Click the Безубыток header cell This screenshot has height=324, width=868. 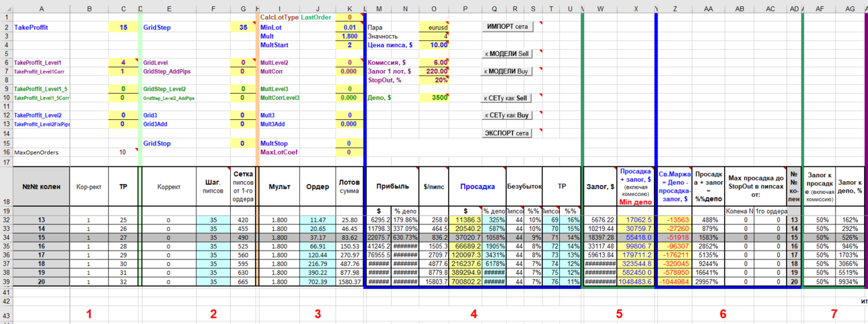(x=523, y=186)
